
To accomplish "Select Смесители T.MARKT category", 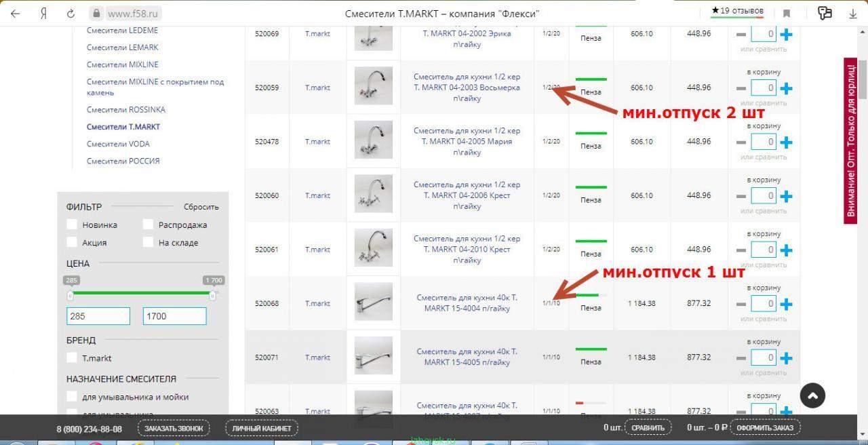I will (x=123, y=127).
